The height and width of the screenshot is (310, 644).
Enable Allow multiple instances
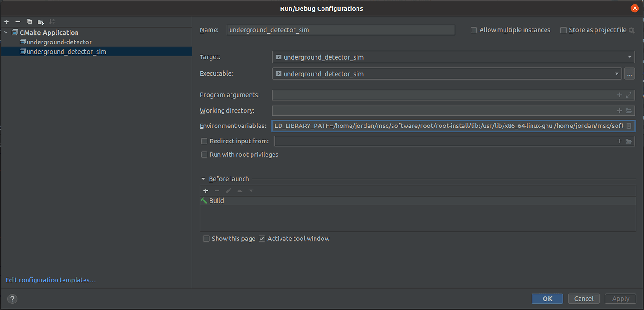(x=474, y=30)
